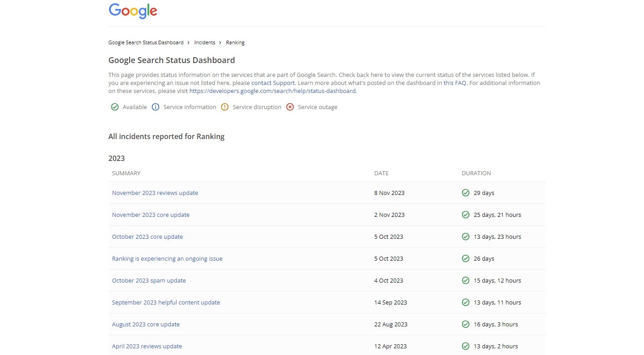This screenshot has width=644, height=355.
Task: Click the 29 days duration text
Action: pos(484,193)
